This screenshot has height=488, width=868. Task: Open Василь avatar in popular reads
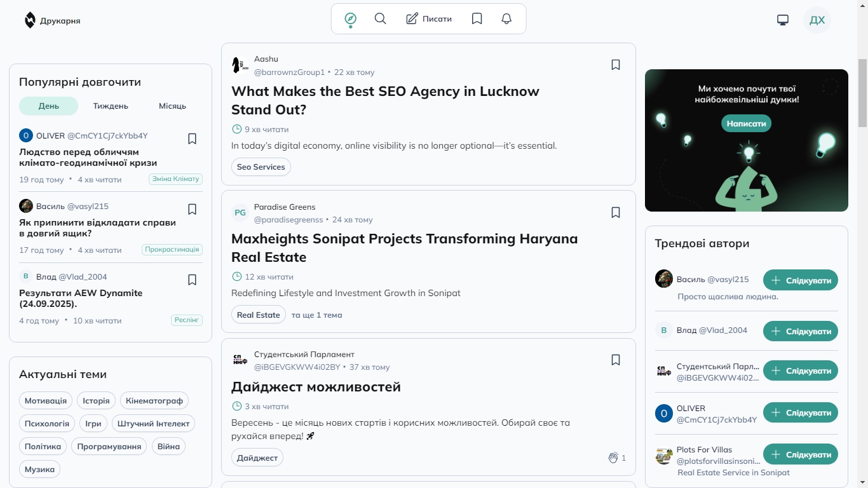26,206
